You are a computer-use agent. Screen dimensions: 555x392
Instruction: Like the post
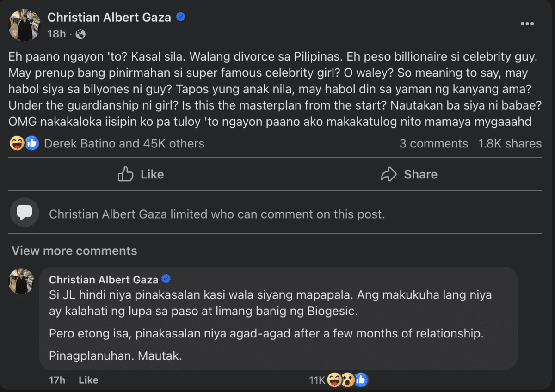pyautogui.click(x=140, y=174)
